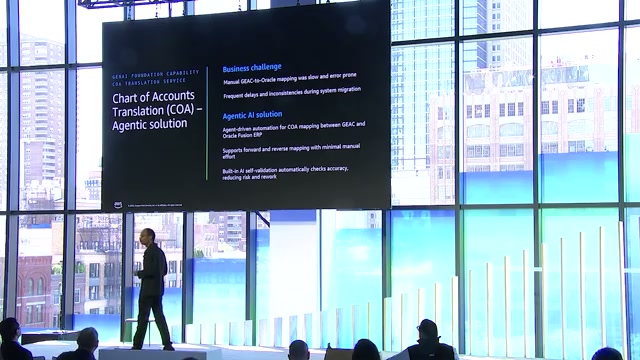640x360 pixels.
Task: Click the "Built-in AI self-validation" bullet
Action: pos(285,173)
